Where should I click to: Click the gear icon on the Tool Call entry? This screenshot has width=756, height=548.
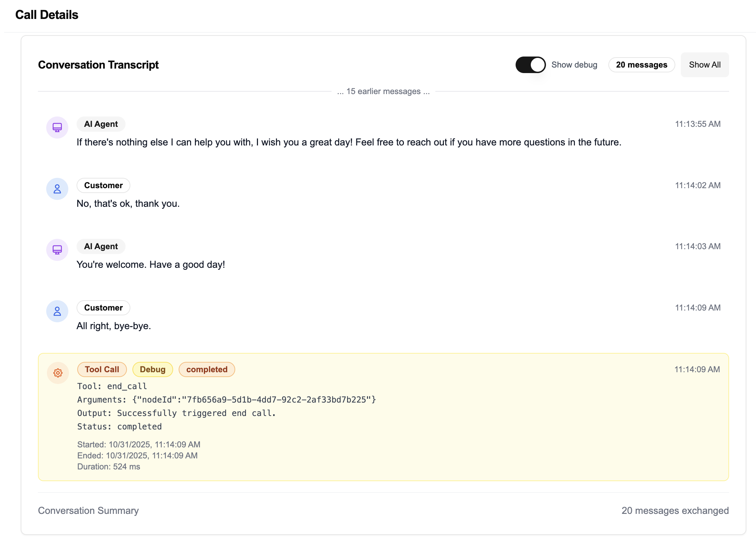tap(58, 373)
